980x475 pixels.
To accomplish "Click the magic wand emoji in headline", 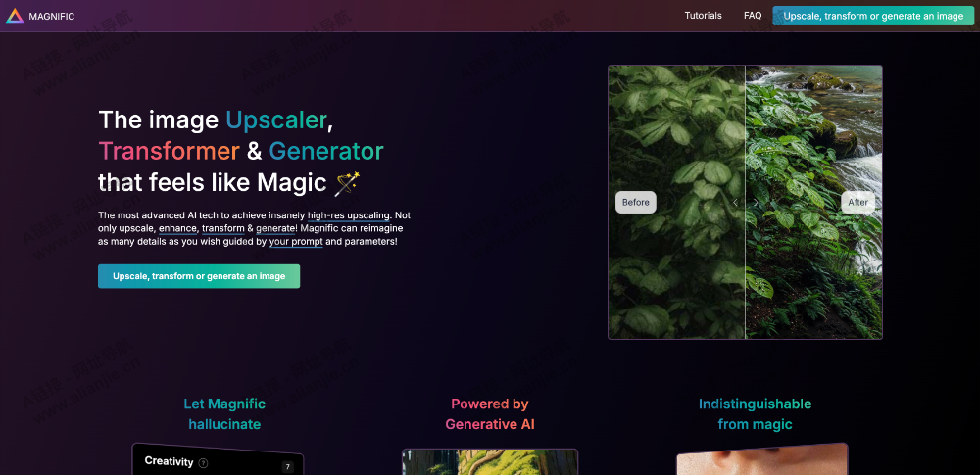I will [347, 183].
